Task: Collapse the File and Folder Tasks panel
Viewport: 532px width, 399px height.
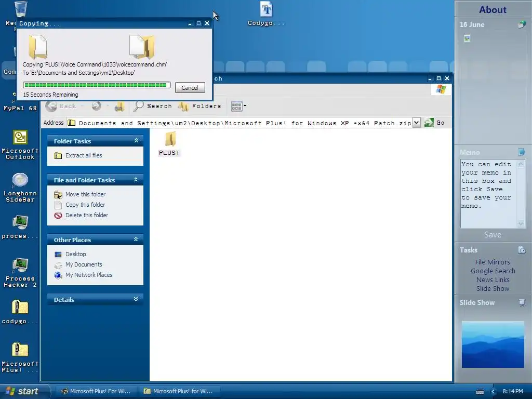Action: pos(136,180)
